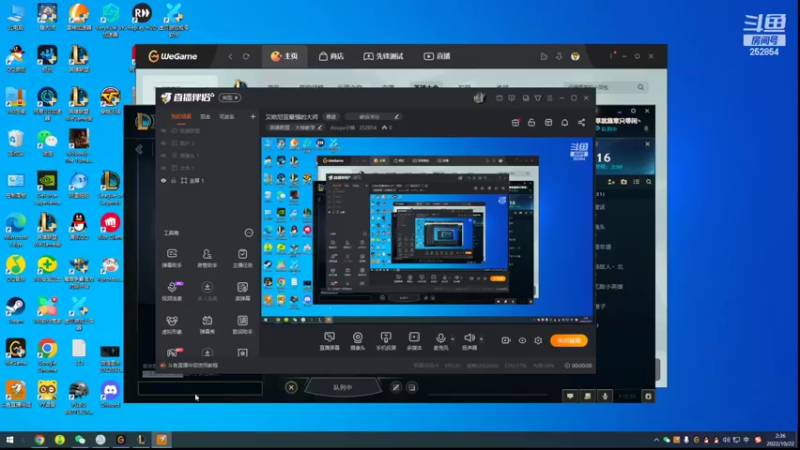Screen dimensions: 800x450
Task: Open Discord desktop shortcut
Action: [110, 394]
